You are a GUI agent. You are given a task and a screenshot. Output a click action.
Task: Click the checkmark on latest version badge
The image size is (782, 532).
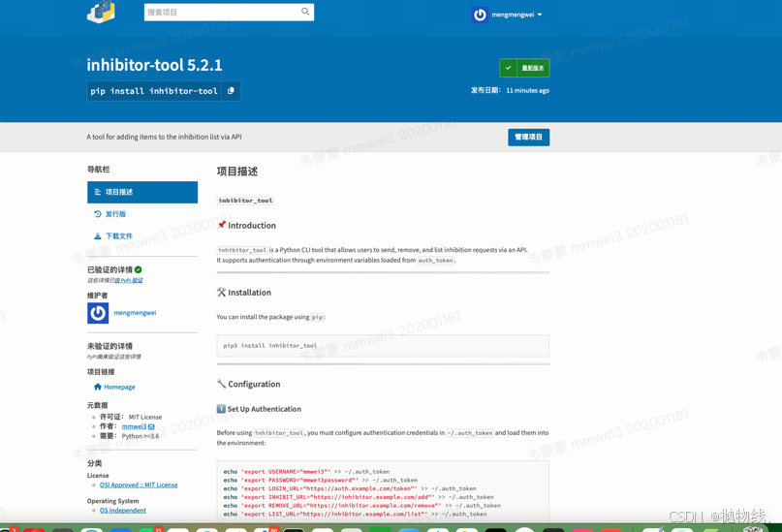point(508,68)
